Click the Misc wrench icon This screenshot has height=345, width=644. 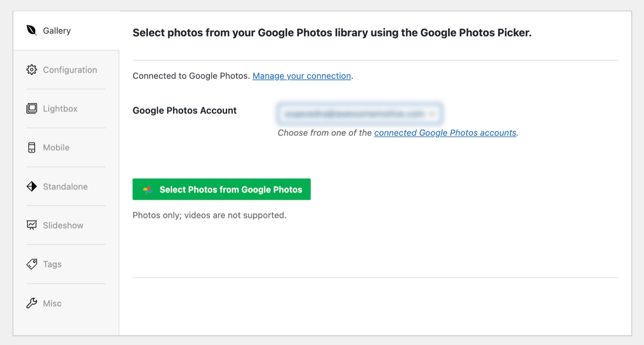[x=31, y=303]
